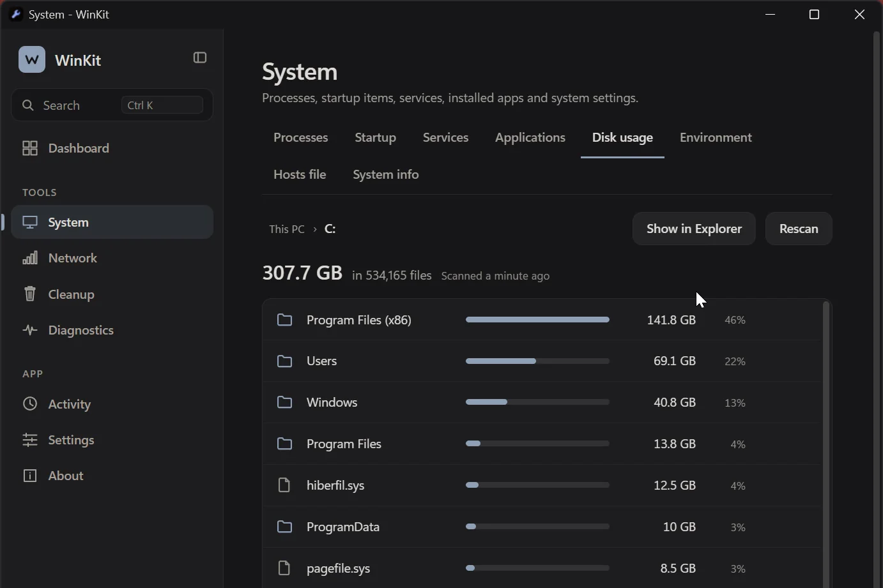Open Dashboard from the sidebar
Image resolution: width=883 pixels, height=588 pixels.
pos(112,148)
